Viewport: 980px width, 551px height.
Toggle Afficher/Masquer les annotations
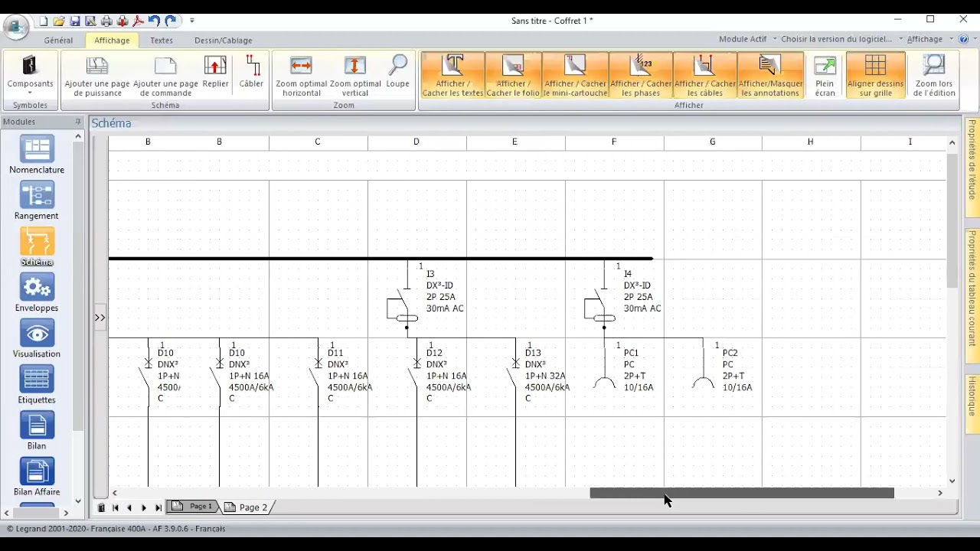pos(770,76)
